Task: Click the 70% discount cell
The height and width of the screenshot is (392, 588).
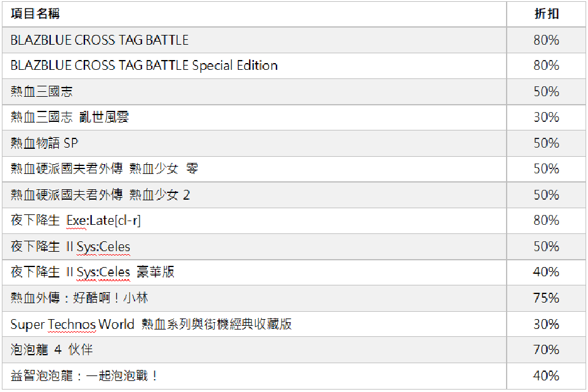Action: click(x=546, y=350)
